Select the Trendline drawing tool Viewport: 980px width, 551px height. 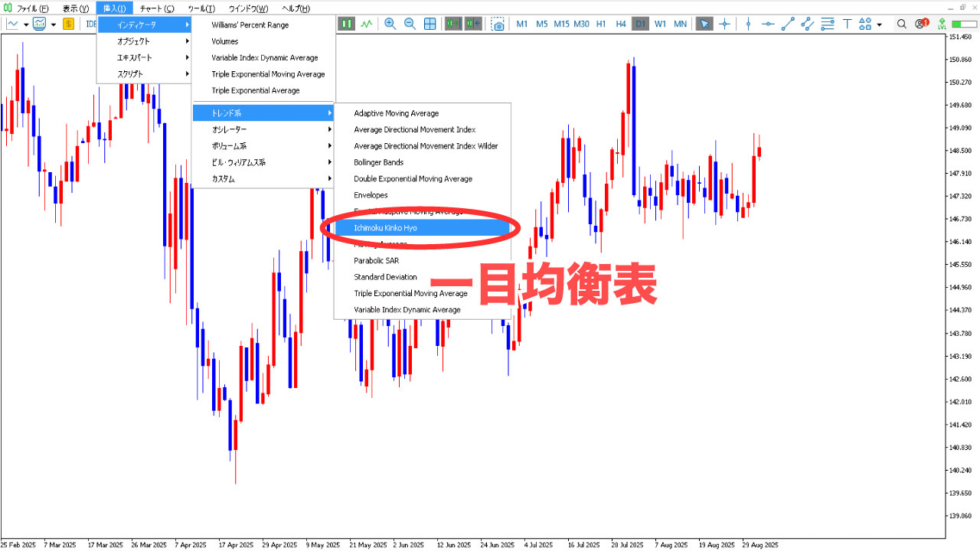click(x=786, y=24)
